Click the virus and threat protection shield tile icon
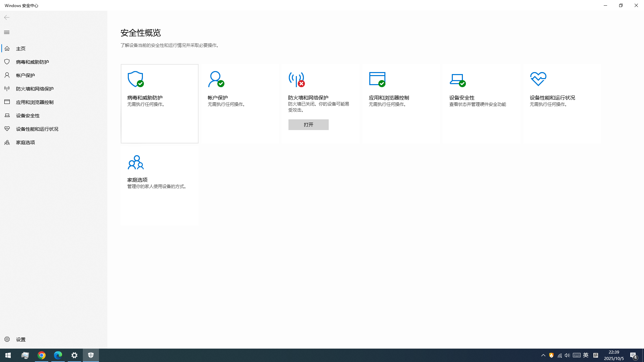This screenshot has width=644, height=362. tap(136, 79)
